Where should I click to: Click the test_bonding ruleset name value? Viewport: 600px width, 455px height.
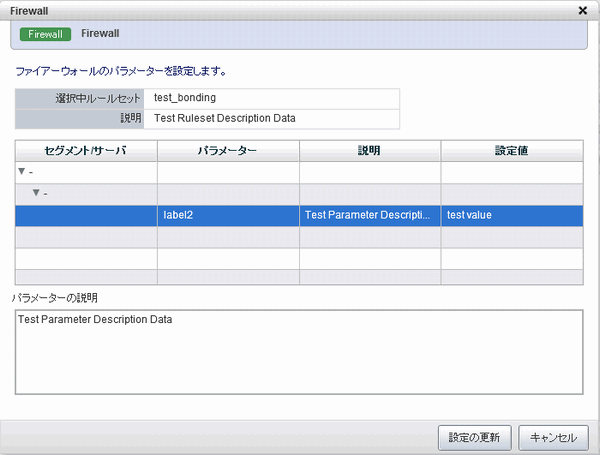pyautogui.click(x=185, y=98)
